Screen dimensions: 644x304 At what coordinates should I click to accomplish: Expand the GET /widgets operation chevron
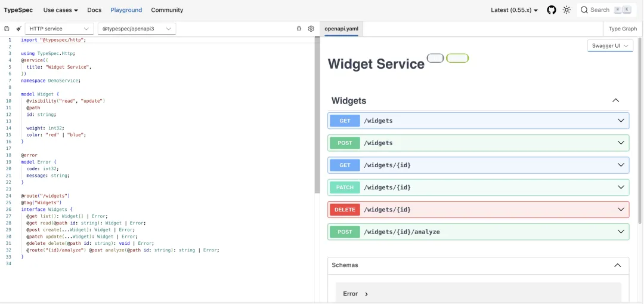coord(621,121)
